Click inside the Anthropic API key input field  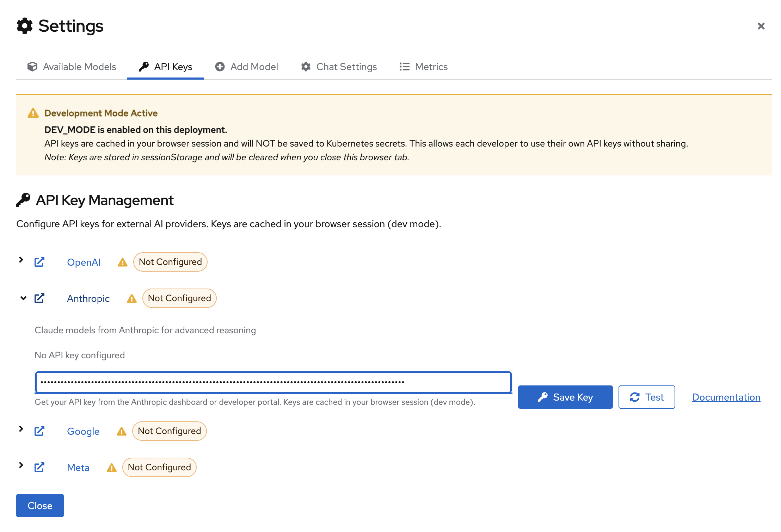(x=273, y=382)
